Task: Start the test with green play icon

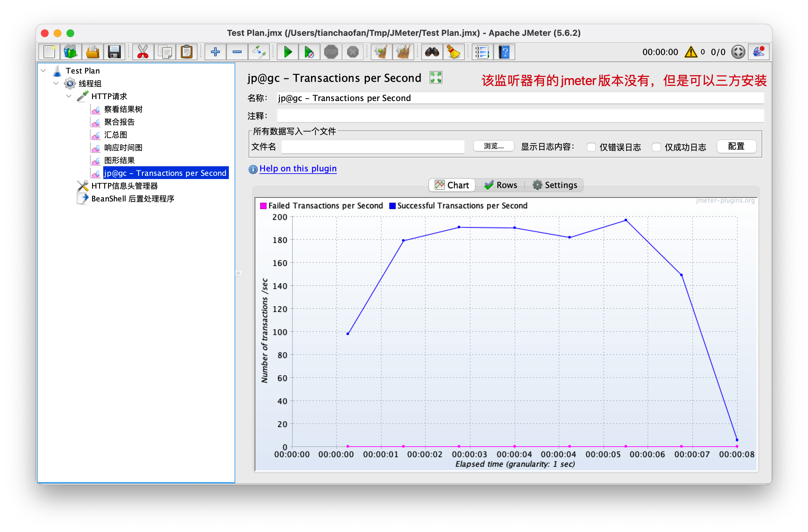Action: pos(288,52)
